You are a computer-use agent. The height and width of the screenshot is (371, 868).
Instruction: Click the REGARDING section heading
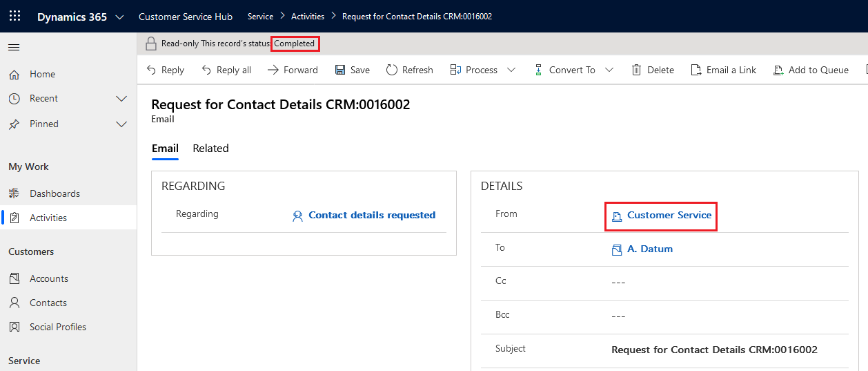coord(193,186)
